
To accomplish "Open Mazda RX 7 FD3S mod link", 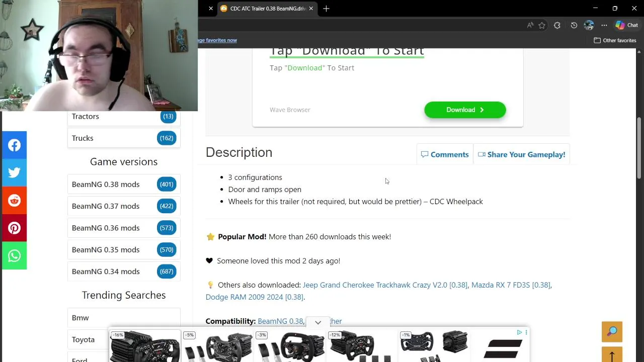I will pos(511,285).
